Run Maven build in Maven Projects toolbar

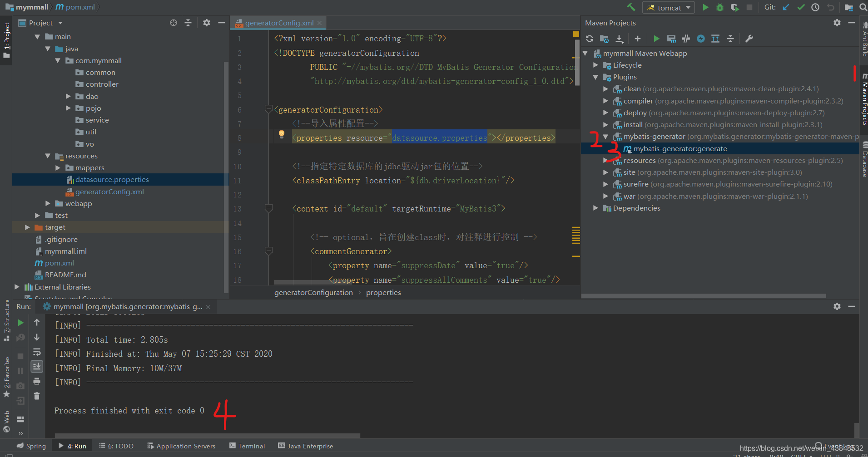656,39
